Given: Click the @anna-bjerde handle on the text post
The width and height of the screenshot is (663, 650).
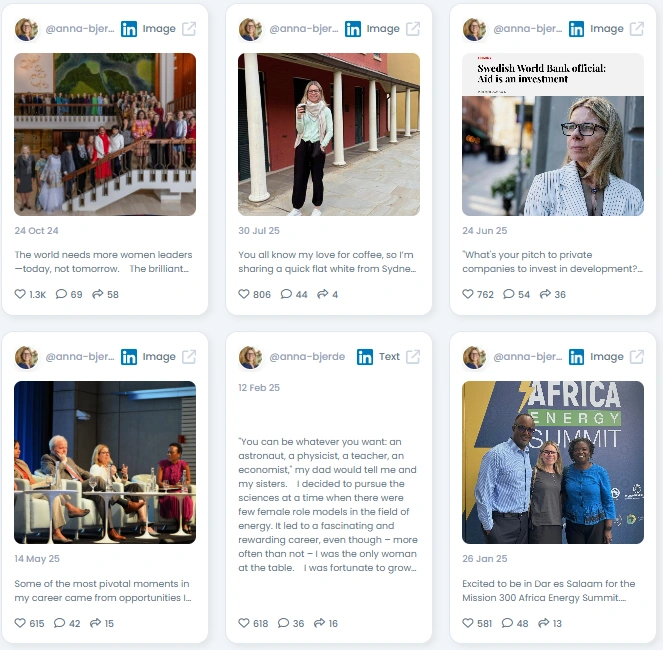Looking at the screenshot, I should point(307,357).
